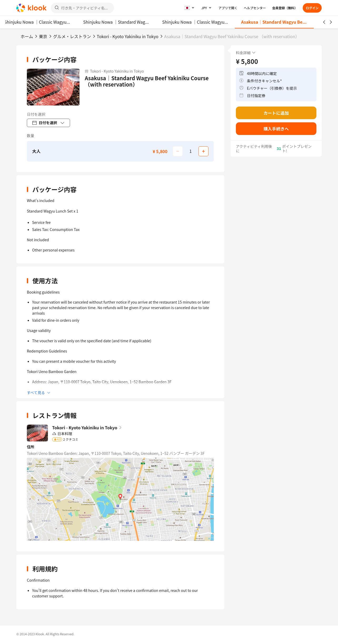Viewport: 338px width, 644px height.
Task: Click the calendar icon in date selector
Action: [x=34, y=123]
